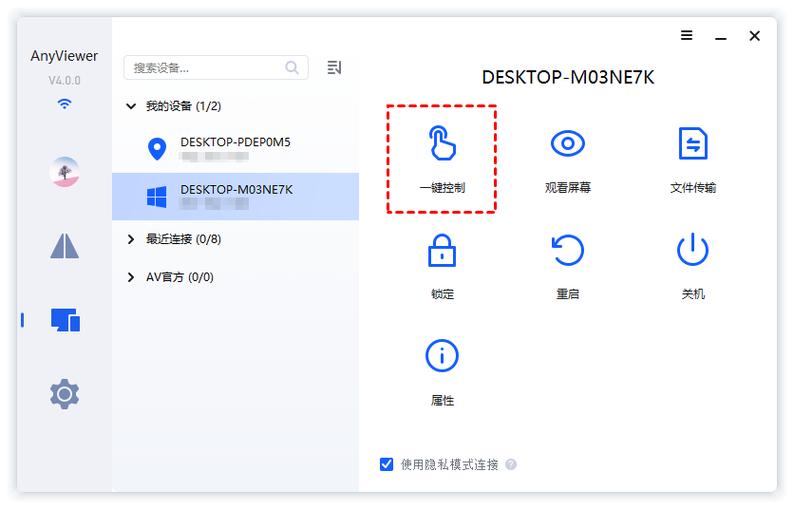Click the AnyViewer title text

point(64,56)
